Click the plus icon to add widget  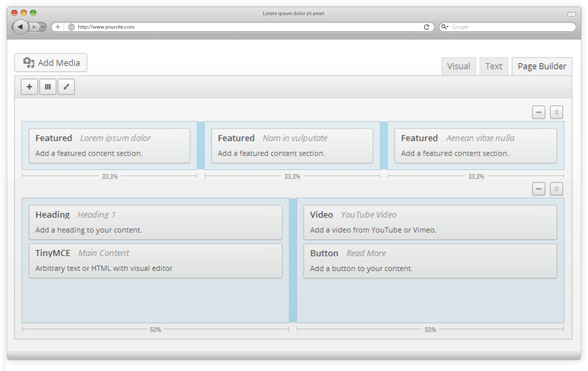(x=30, y=87)
